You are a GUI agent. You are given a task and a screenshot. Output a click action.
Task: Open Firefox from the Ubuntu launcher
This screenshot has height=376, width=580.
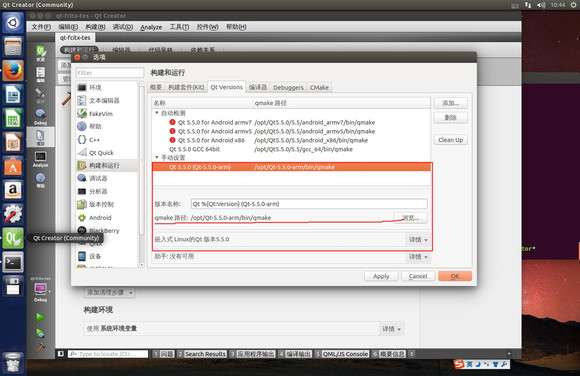click(x=13, y=70)
